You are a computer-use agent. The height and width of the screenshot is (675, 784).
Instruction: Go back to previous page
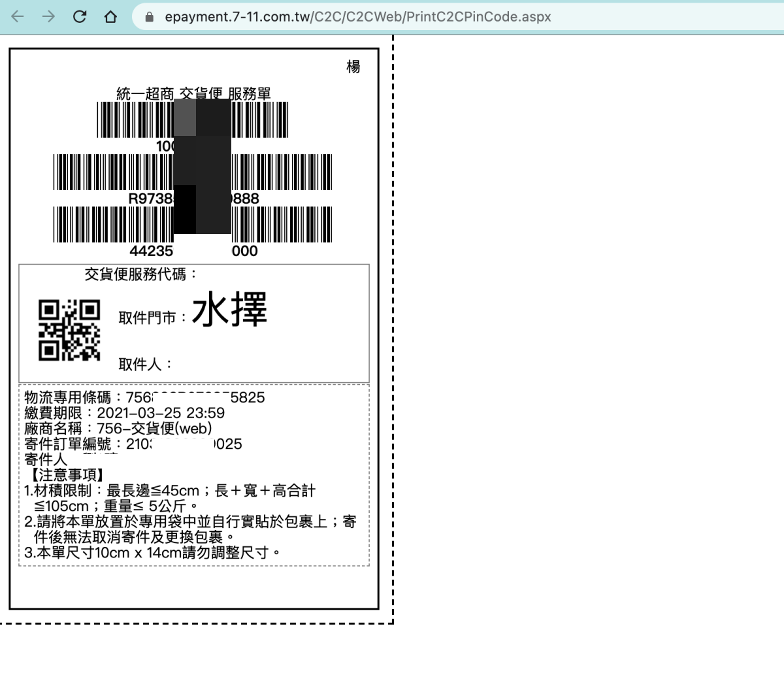tap(18, 17)
